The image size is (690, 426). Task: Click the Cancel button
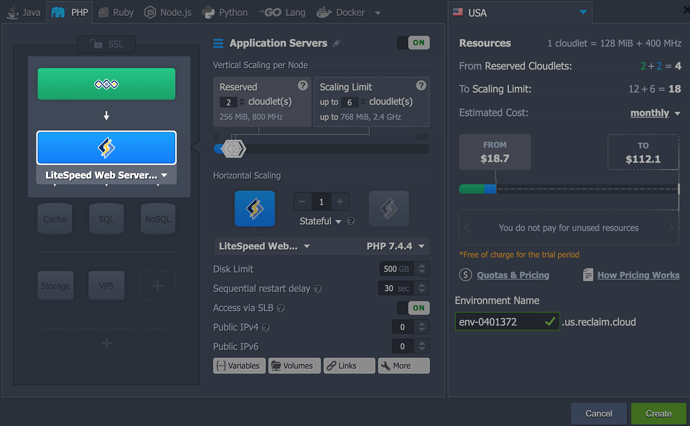[x=598, y=413]
